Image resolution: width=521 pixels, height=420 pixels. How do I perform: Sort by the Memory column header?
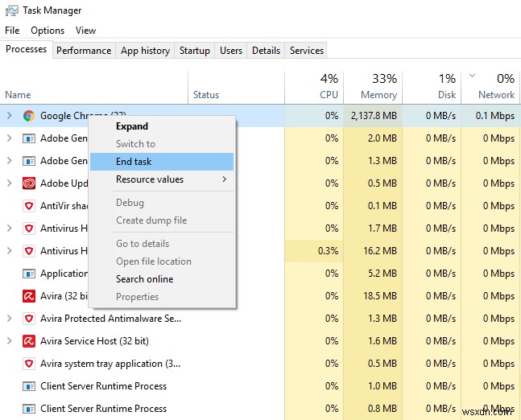373,88
